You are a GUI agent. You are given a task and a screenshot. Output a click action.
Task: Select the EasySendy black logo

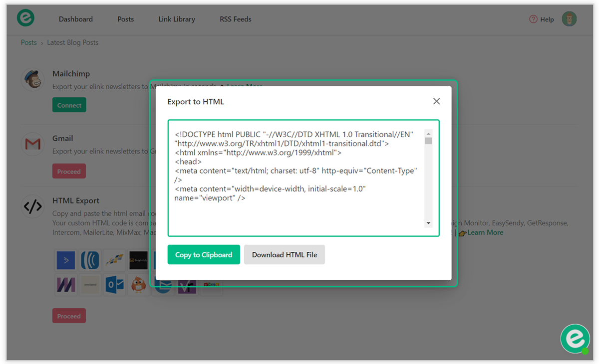(138, 260)
